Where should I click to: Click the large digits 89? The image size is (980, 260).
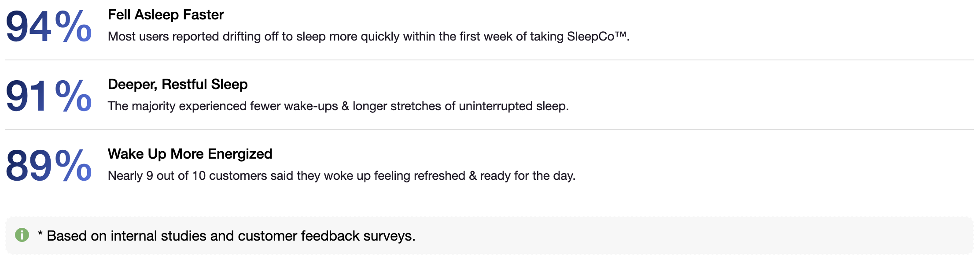point(28,166)
